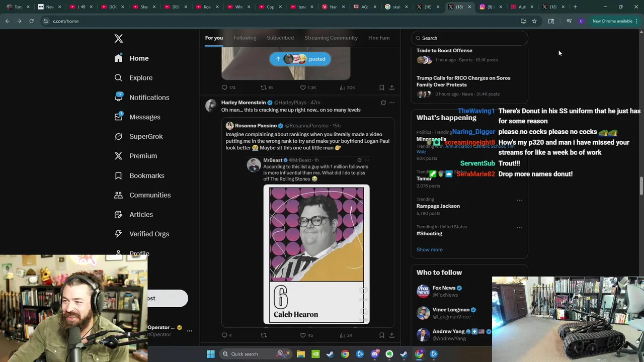Screen dimensions: 644x362
Task: Open the Rampage Jackson trending topic
Action: 438,206
